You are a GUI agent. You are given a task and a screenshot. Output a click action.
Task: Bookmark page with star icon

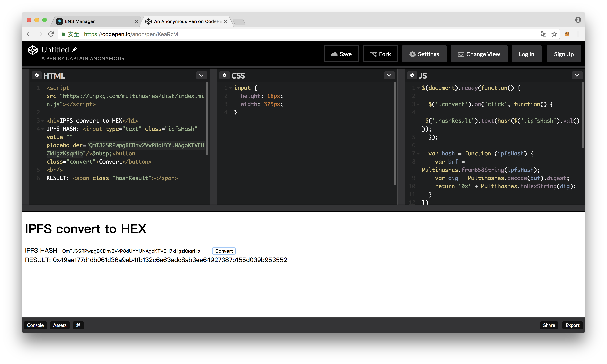pos(554,34)
